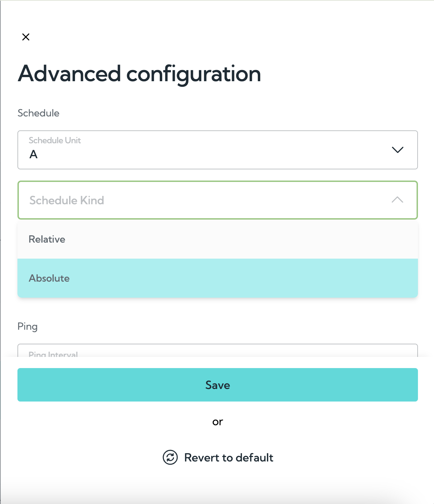Click the Ping section label
Screen dimensions: 434x504
pyautogui.click(x=28, y=327)
